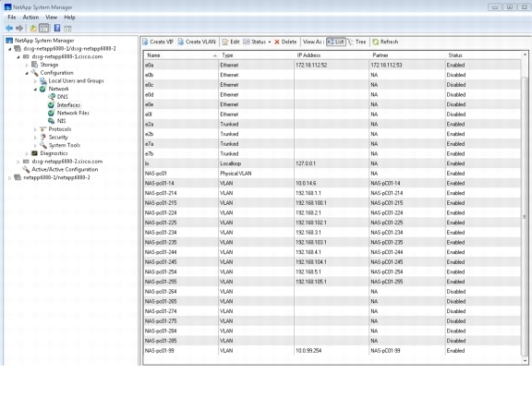Screen dimensions: 532x398
Task: Sort by the Type column header
Action: pos(256,55)
